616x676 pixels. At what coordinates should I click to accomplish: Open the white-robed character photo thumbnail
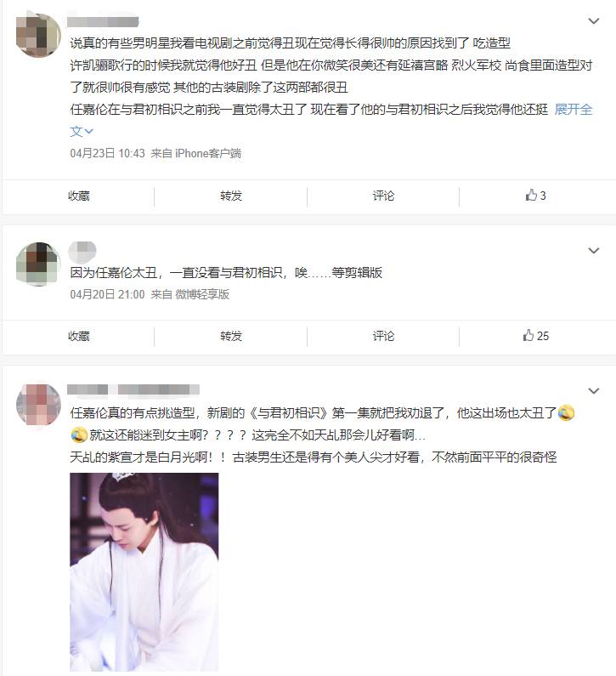point(144,571)
